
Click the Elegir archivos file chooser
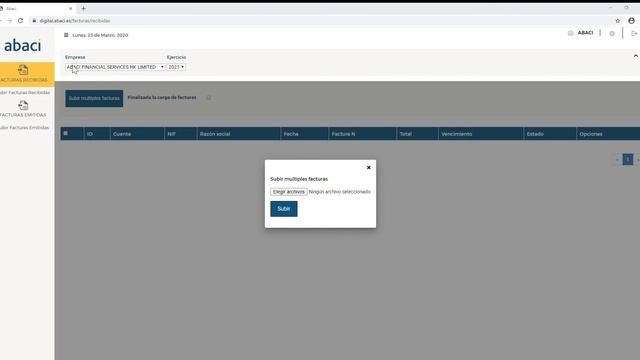289,192
